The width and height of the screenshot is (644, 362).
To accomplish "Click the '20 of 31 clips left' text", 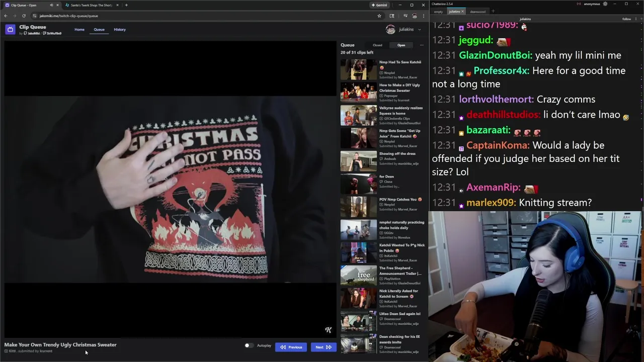I will [x=357, y=52].
